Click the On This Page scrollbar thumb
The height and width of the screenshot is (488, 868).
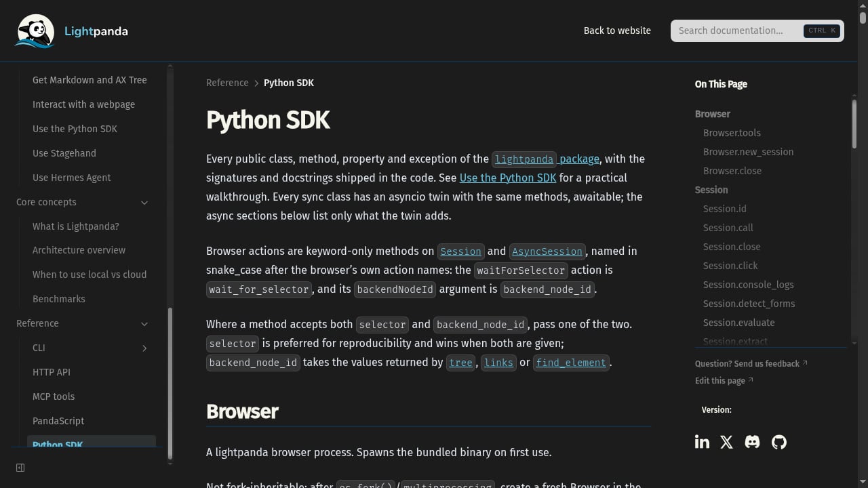[854, 123]
